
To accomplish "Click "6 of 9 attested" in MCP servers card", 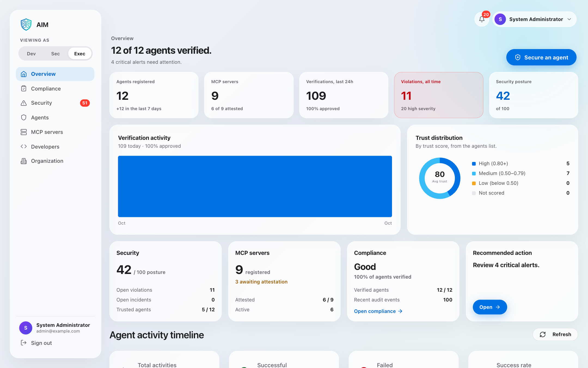I will (x=227, y=108).
